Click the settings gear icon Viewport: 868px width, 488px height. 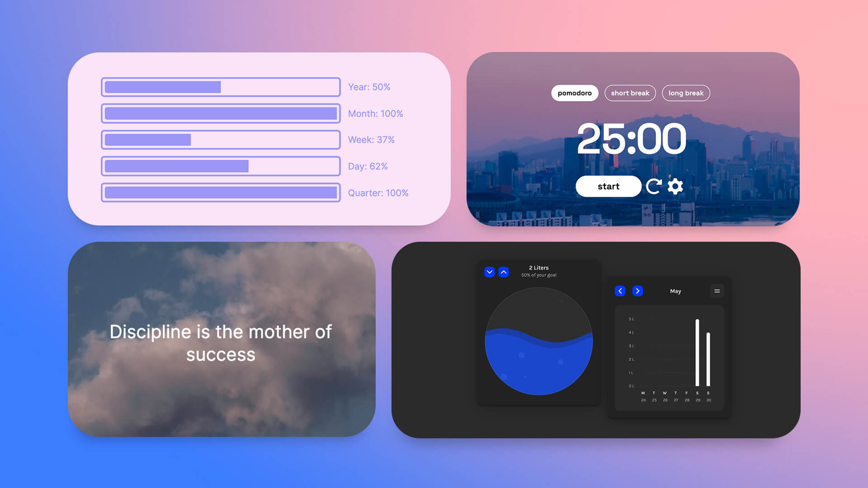coord(675,186)
